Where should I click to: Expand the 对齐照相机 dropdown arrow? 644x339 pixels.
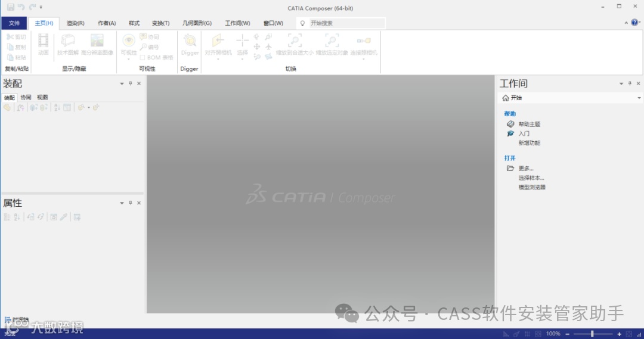tap(218, 59)
